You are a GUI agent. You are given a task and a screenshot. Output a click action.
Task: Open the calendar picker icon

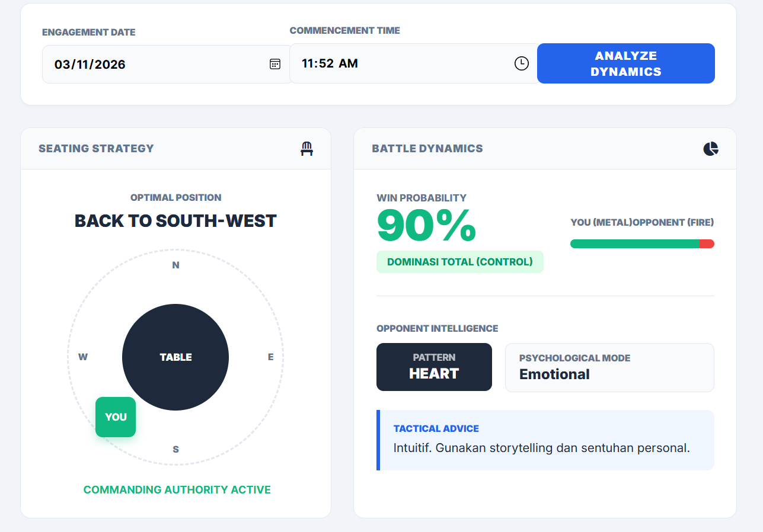pyautogui.click(x=275, y=64)
